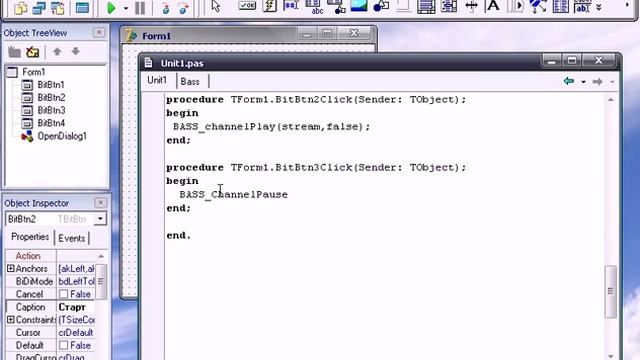The image size is (640, 360).
Task: Pick the CheckListBox component
Action: (x=449, y=7)
